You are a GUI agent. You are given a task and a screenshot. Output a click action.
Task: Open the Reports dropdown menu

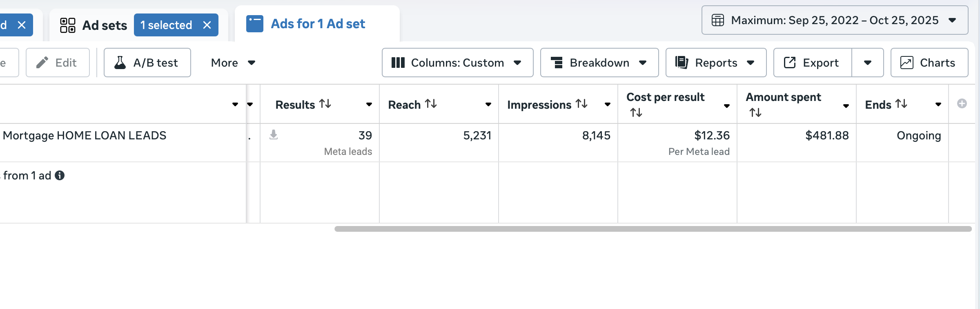point(716,63)
